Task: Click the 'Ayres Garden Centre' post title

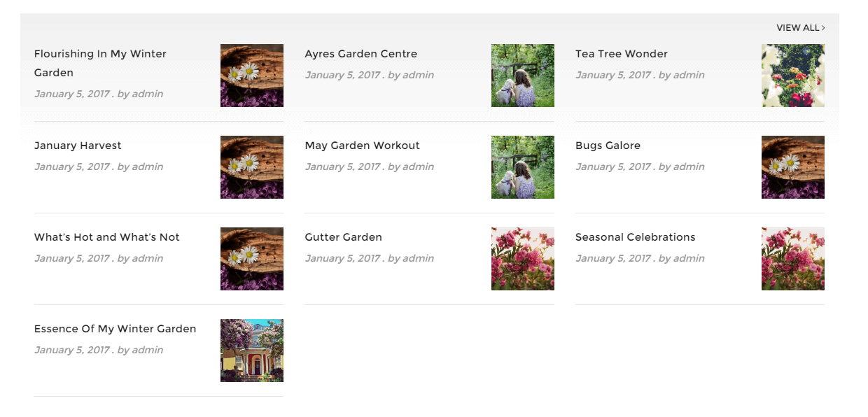Action: (x=361, y=54)
